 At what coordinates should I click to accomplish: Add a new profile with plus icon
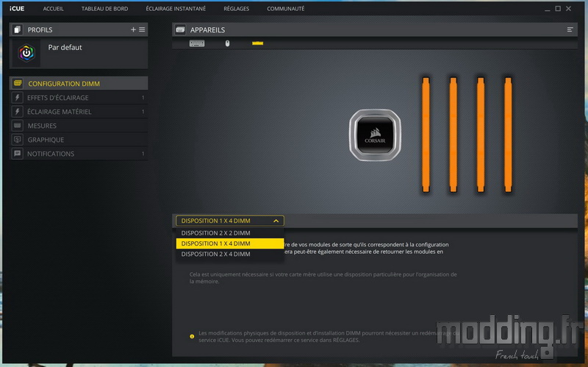133,29
